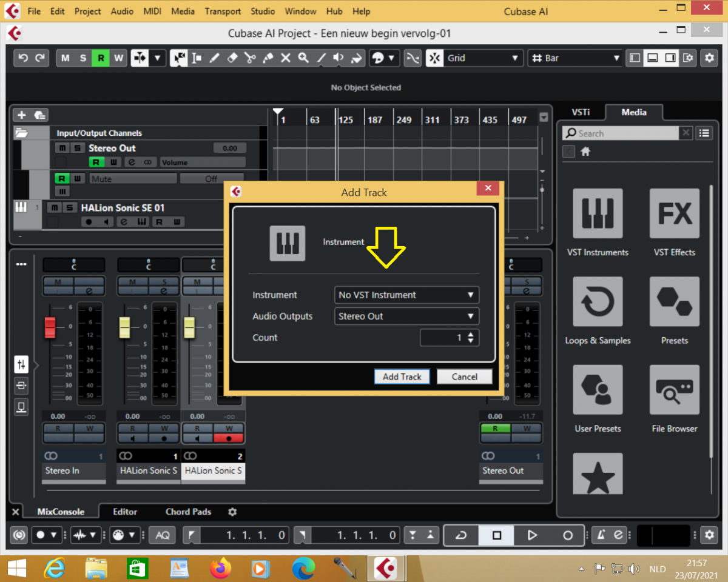
Task: Open the VST Effects media tile
Action: [x=675, y=213]
